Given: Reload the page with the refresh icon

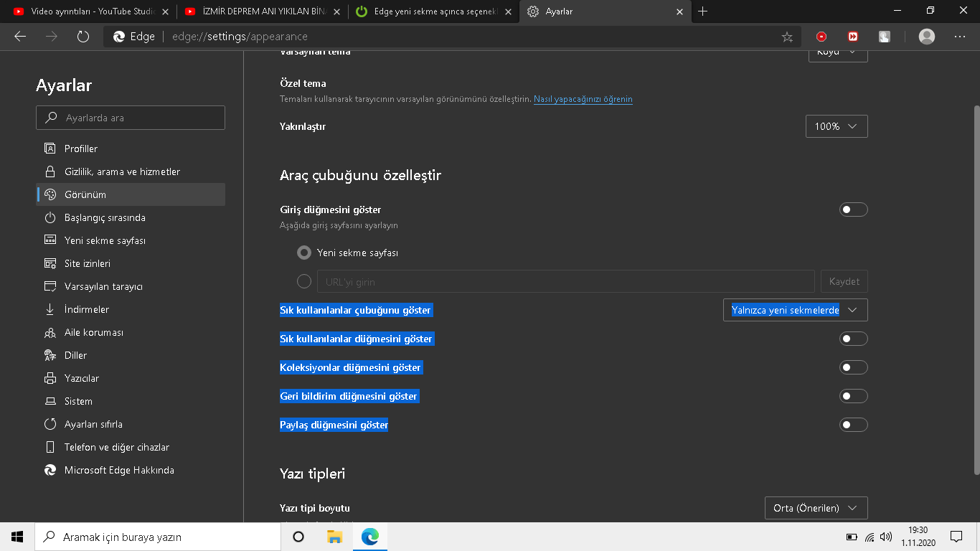Looking at the screenshot, I should tap(83, 37).
